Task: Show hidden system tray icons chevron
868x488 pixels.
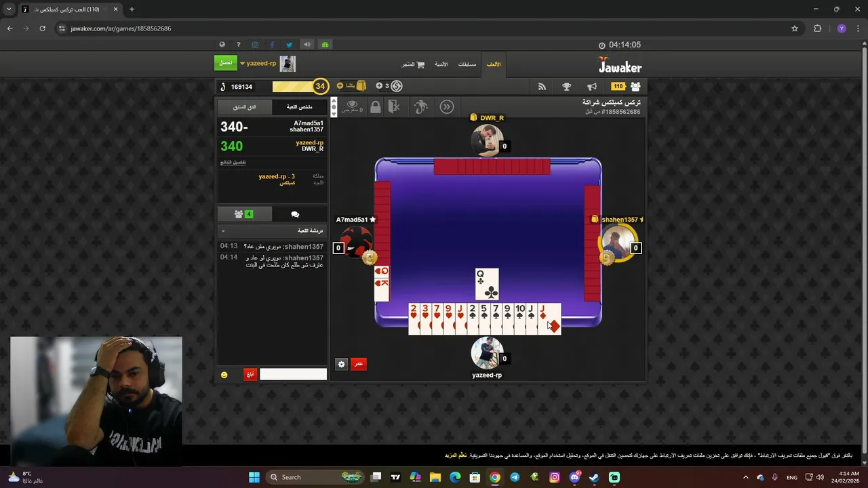Action: [746, 477]
